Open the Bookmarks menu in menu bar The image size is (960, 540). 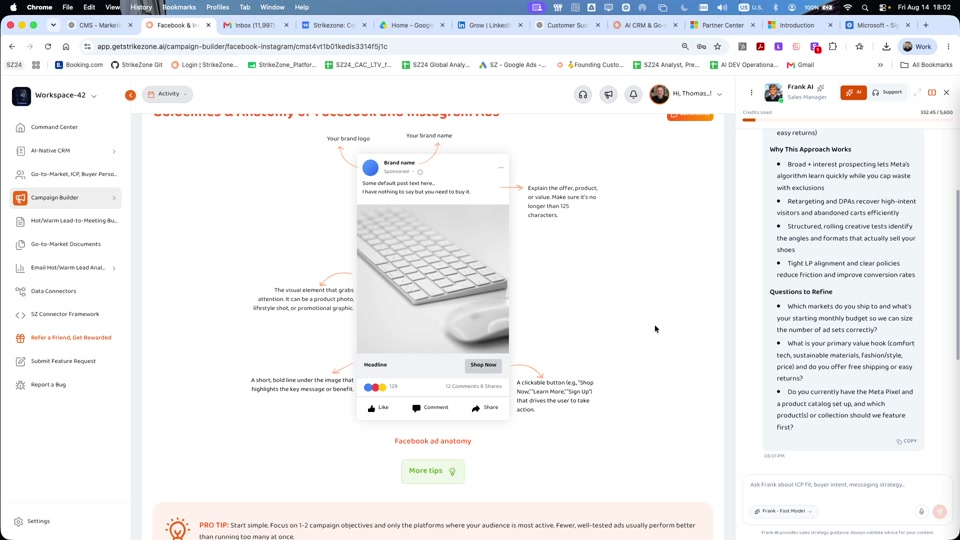(x=179, y=7)
